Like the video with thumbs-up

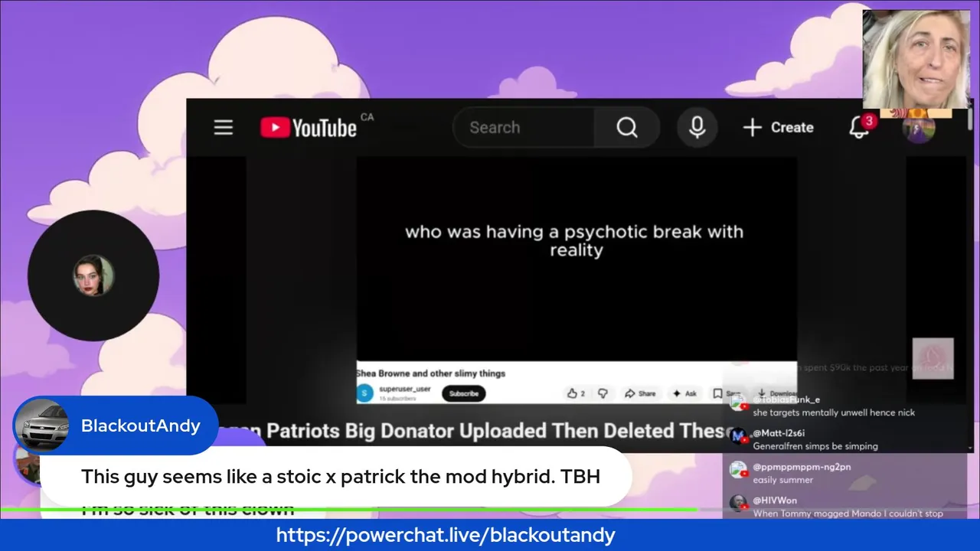pos(576,393)
